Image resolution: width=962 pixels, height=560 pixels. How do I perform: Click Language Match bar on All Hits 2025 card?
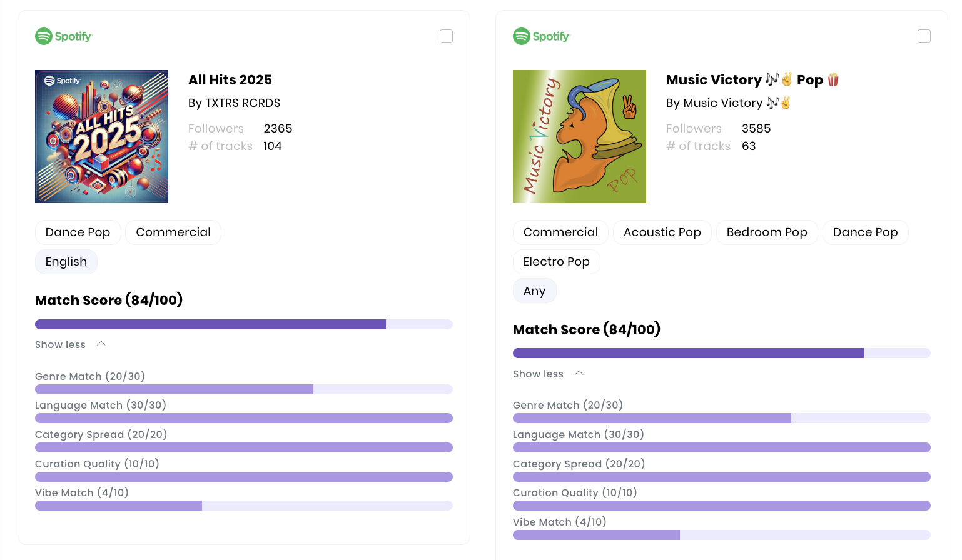click(244, 418)
